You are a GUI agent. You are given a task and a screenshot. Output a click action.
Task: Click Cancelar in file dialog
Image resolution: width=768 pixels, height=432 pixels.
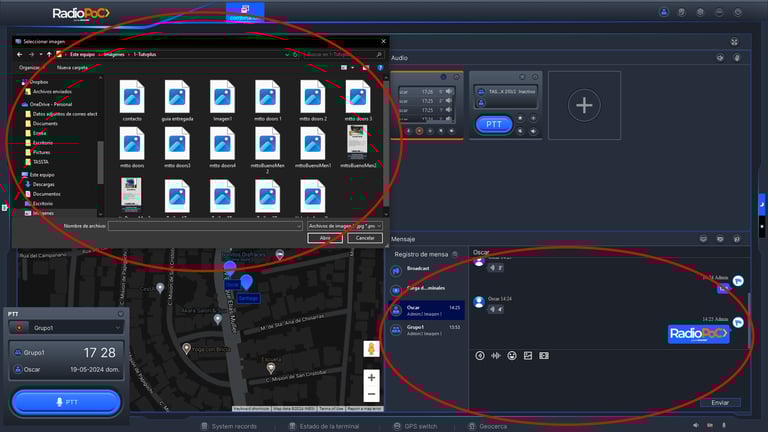click(x=365, y=238)
